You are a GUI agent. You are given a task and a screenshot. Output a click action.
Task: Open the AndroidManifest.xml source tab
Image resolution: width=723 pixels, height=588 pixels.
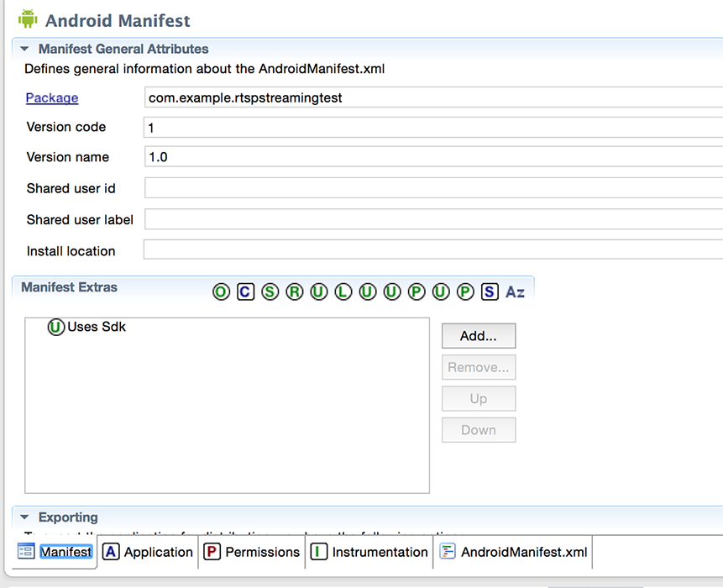coord(513,552)
